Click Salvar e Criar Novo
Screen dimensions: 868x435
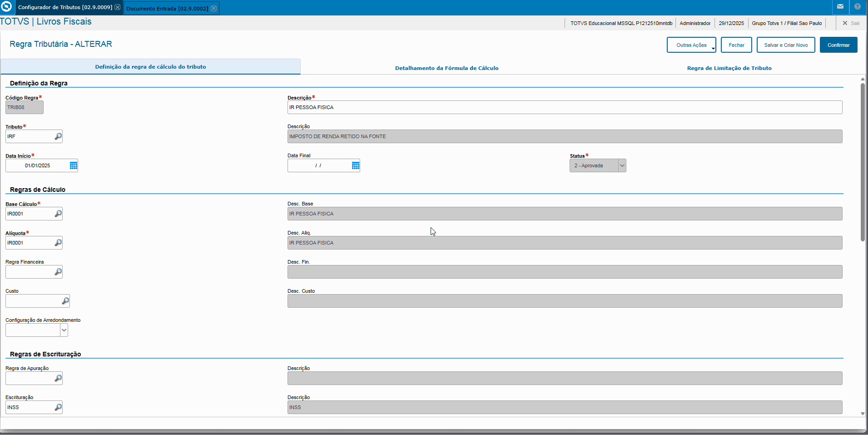(x=786, y=45)
